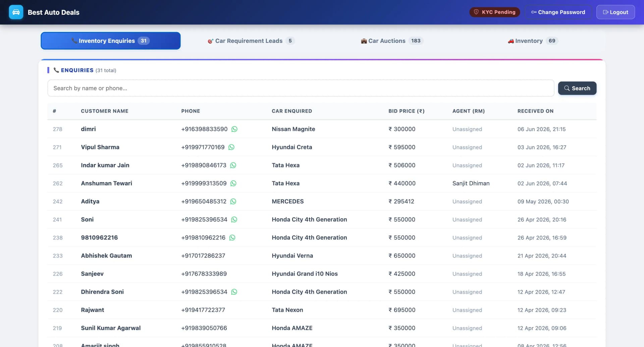Select the Inventory Enquiries tab
Screen dimensions: 644x347
[111, 41]
